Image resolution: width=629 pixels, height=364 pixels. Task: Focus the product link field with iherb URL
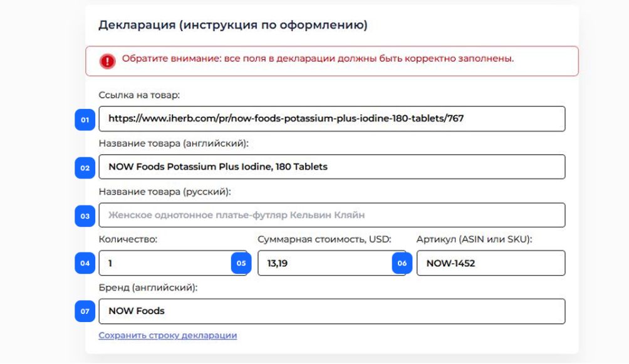pyautogui.click(x=332, y=119)
